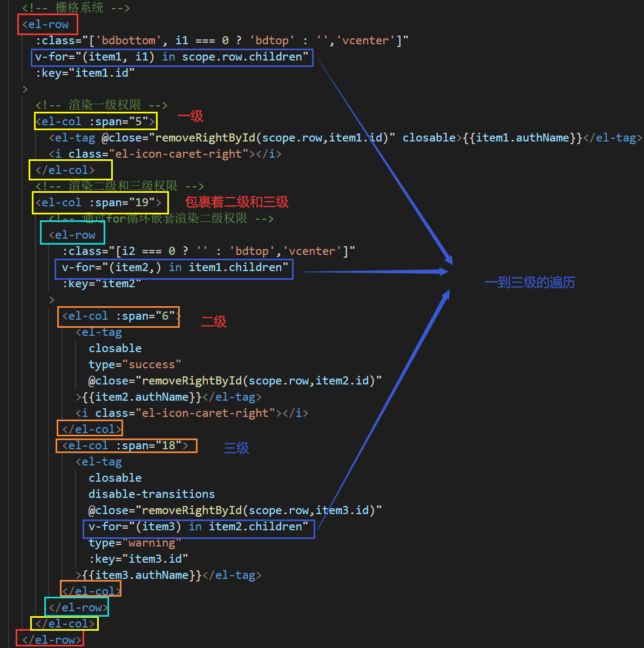The width and height of the screenshot is (644, 648).
Task: Click the el-col :span="5" opening tag
Action: [96, 122]
